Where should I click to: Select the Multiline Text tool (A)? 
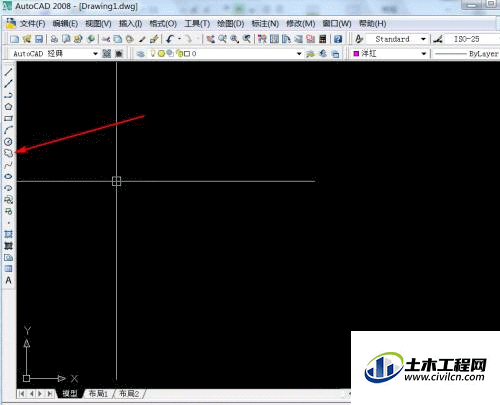(x=8, y=280)
